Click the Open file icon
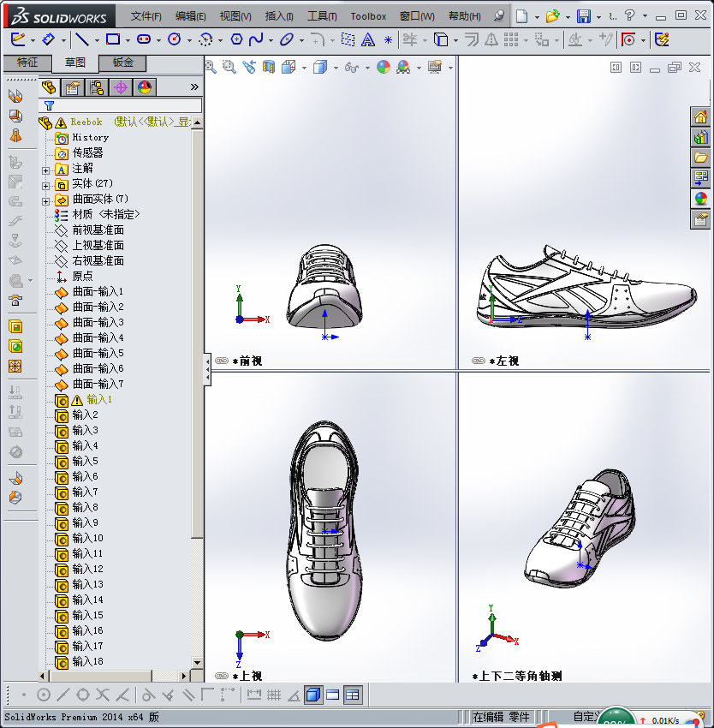 click(x=552, y=16)
